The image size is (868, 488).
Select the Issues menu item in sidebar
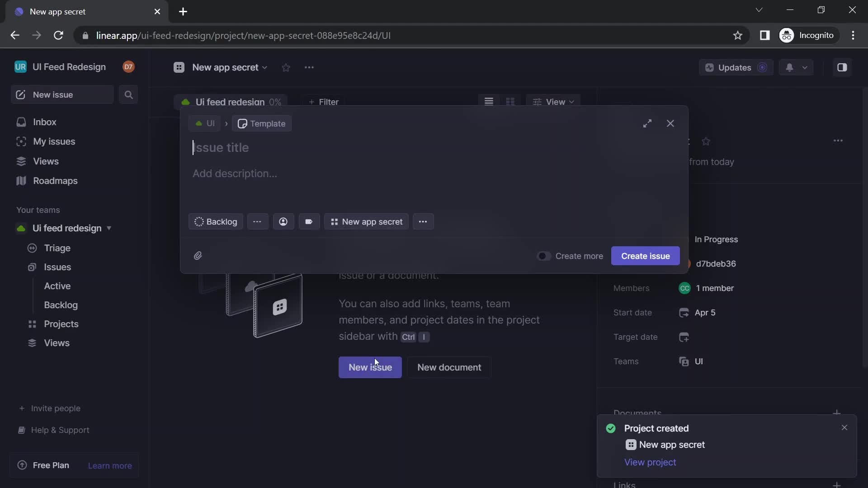pyautogui.click(x=57, y=266)
